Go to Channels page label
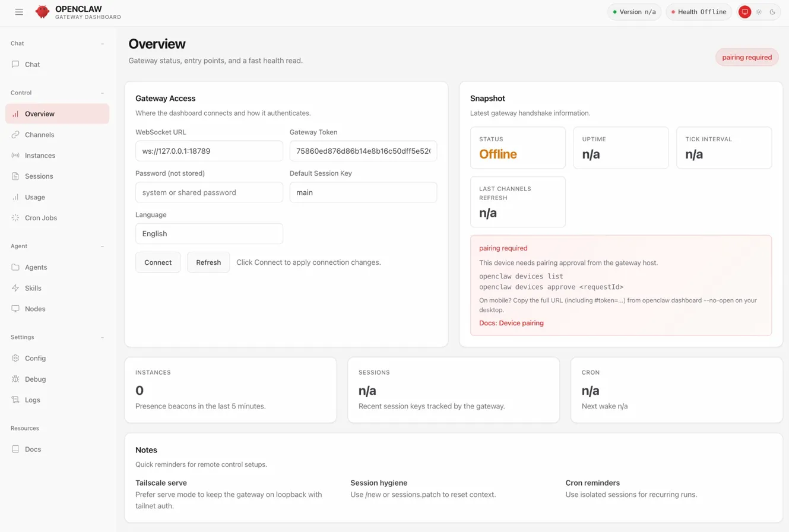 tap(40, 135)
